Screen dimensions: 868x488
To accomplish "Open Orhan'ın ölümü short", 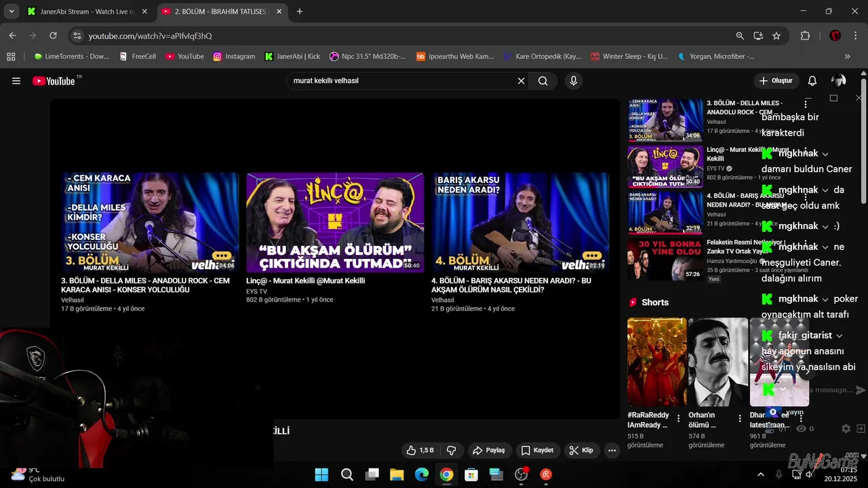I will click(718, 362).
